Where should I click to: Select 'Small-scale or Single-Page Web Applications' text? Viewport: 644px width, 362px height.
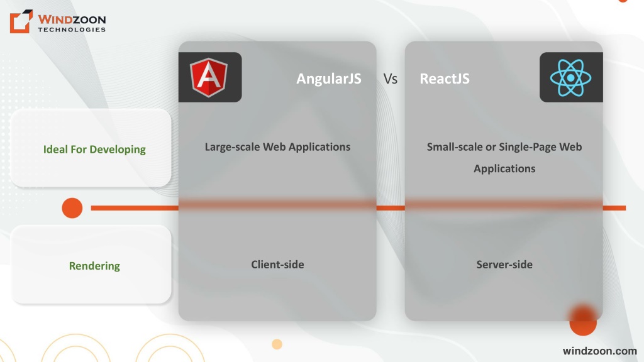(x=504, y=158)
